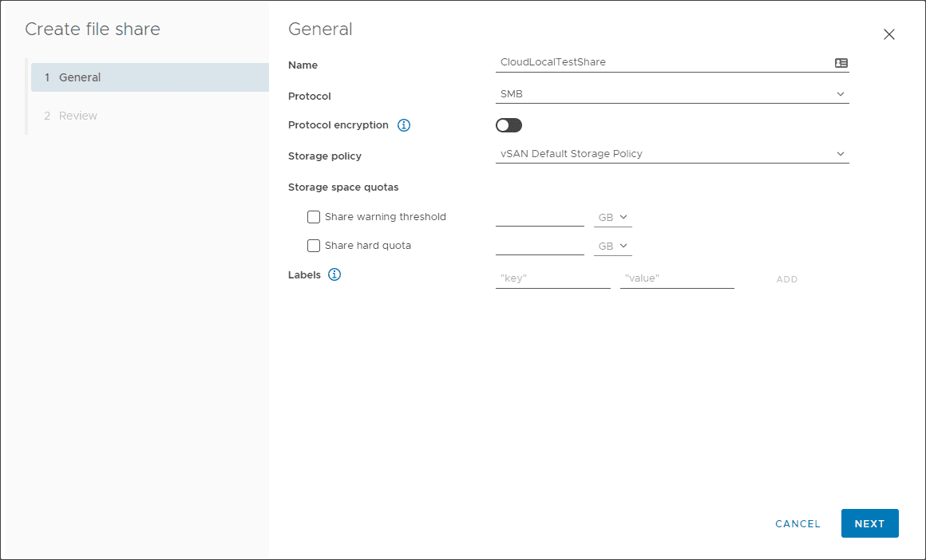Click the info icon beside Labels

[x=334, y=274]
